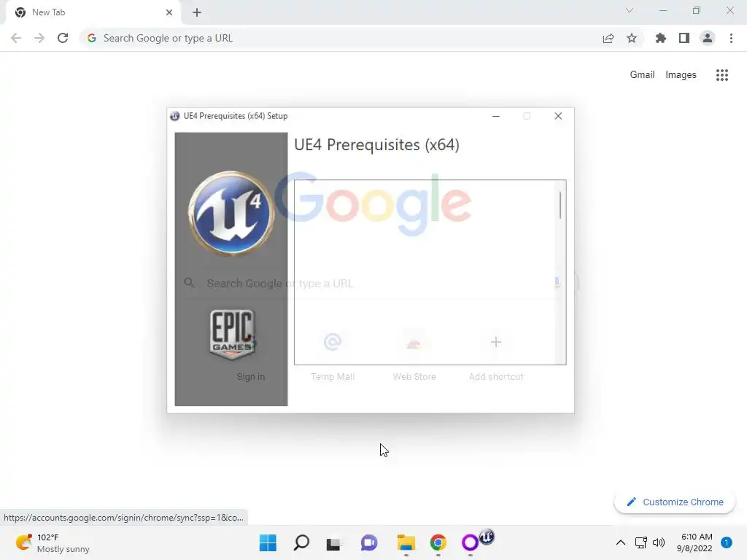Minimize the UE4 Prerequisites Setup window
747x560 pixels.
point(495,116)
